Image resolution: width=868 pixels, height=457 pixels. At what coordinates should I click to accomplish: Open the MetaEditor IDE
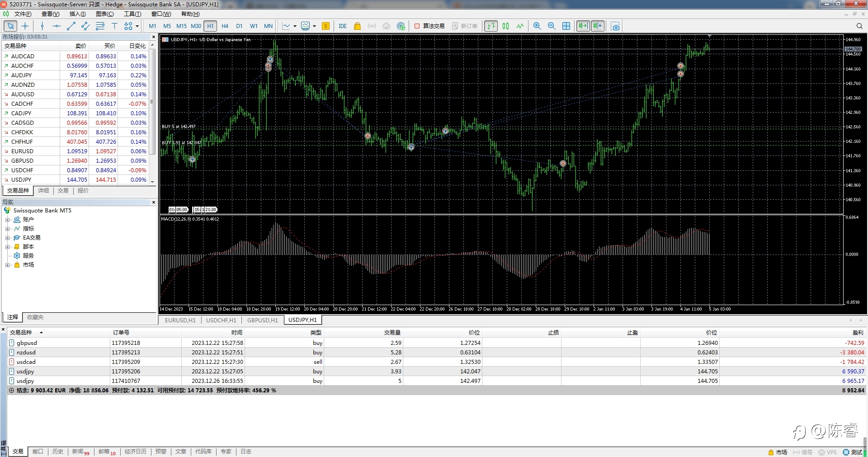coord(343,26)
